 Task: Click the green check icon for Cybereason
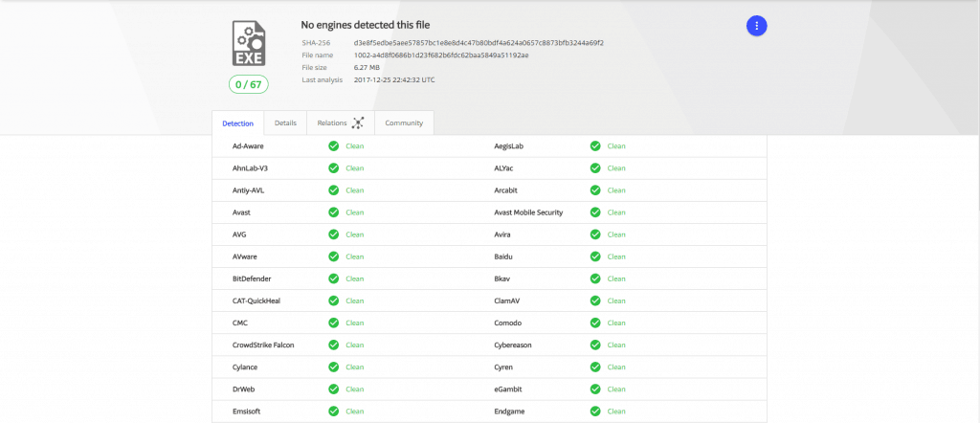point(595,345)
